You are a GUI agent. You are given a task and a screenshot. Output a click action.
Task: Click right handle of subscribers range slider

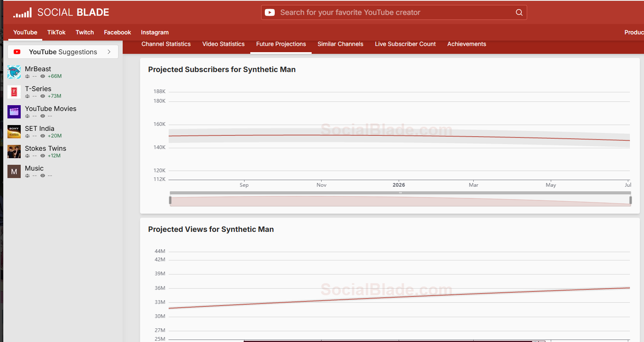coord(630,200)
